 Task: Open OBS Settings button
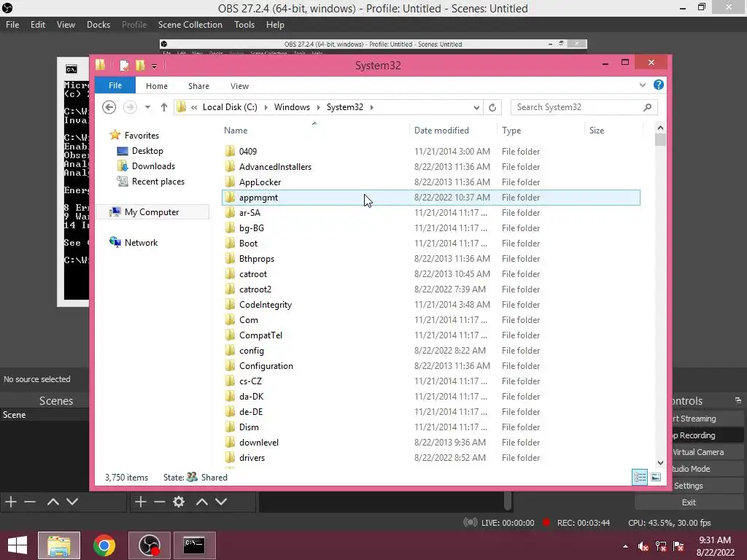tap(707, 486)
